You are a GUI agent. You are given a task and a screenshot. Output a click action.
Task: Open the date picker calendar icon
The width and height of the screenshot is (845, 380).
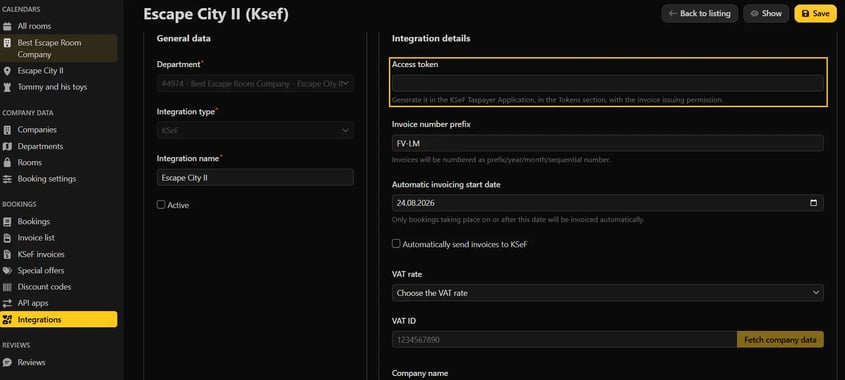[x=813, y=203]
